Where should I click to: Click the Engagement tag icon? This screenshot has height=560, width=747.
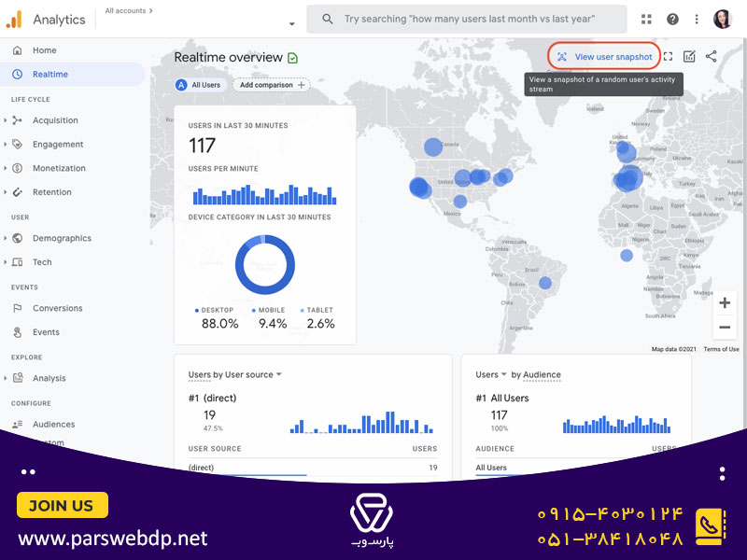pyautogui.click(x=18, y=144)
